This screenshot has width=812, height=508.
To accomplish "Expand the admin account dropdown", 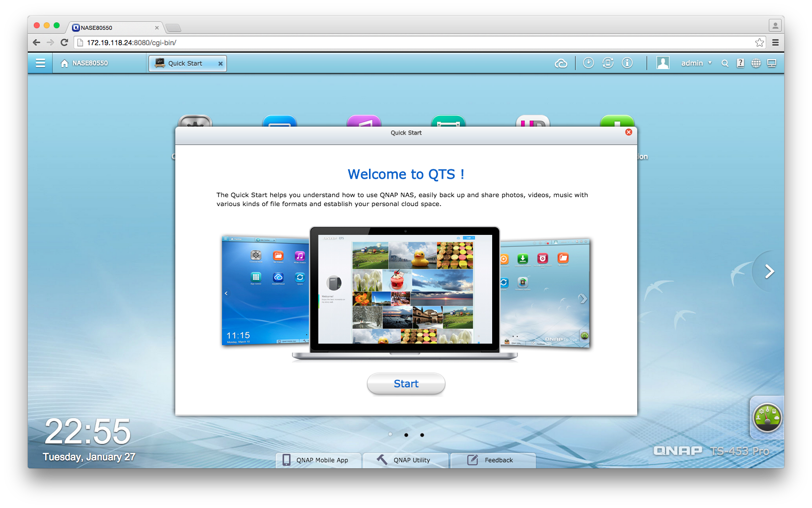I will pos(696,63).
